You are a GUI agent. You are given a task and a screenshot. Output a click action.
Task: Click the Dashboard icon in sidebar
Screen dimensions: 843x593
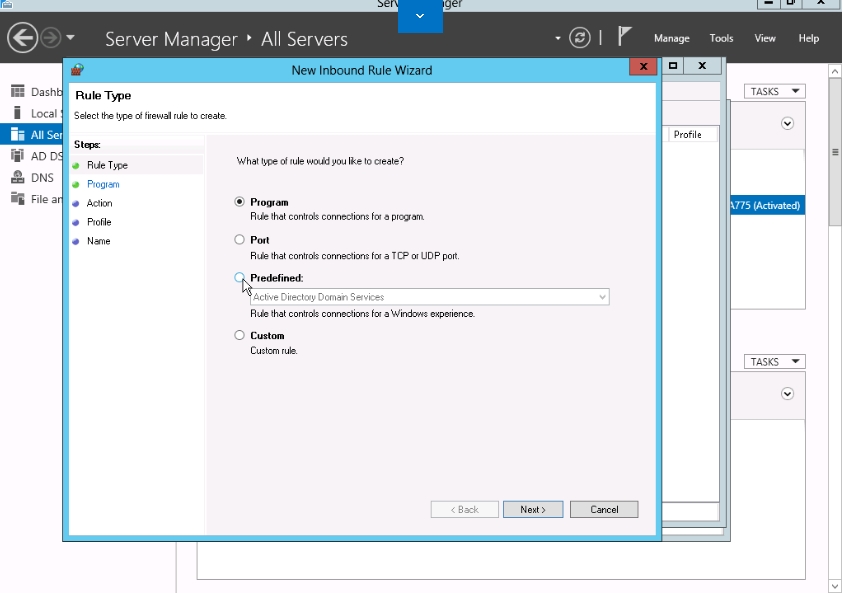[18, 91]
